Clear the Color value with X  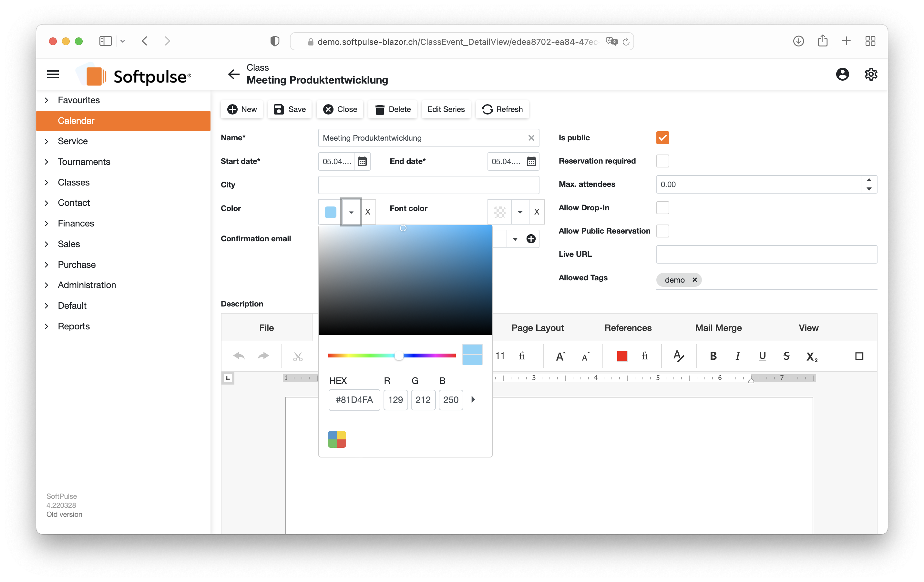368,212
